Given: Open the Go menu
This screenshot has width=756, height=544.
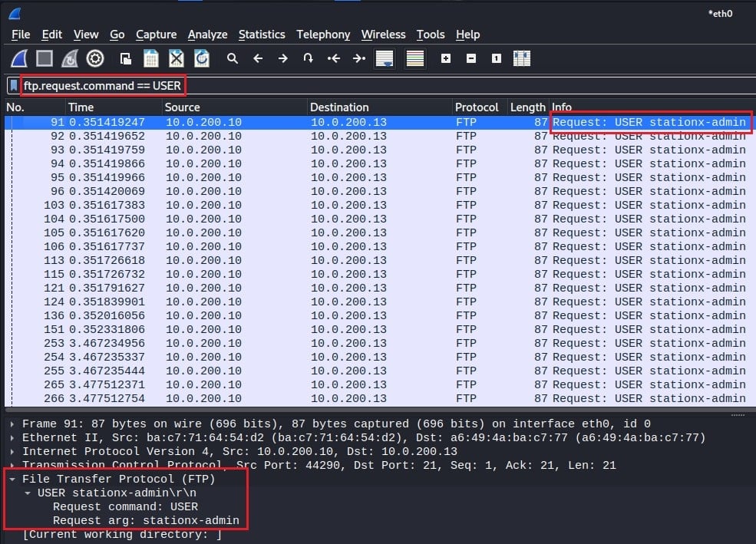Looking at the screenshot, I should [x=117, y=35].
